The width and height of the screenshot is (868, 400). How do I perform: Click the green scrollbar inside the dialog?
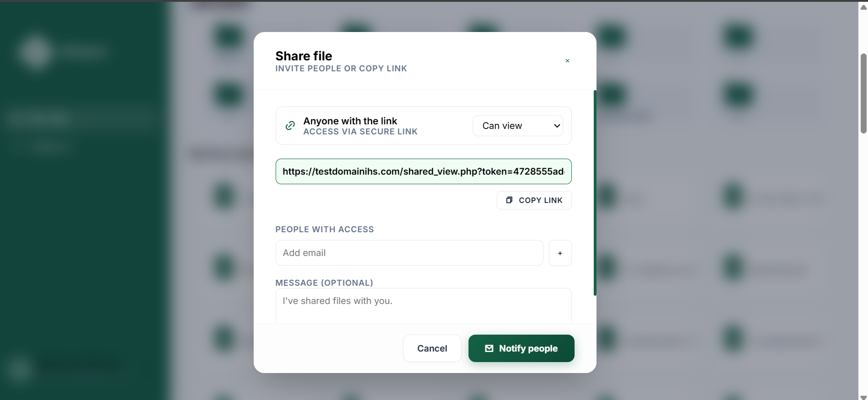[x=595, y=192]
